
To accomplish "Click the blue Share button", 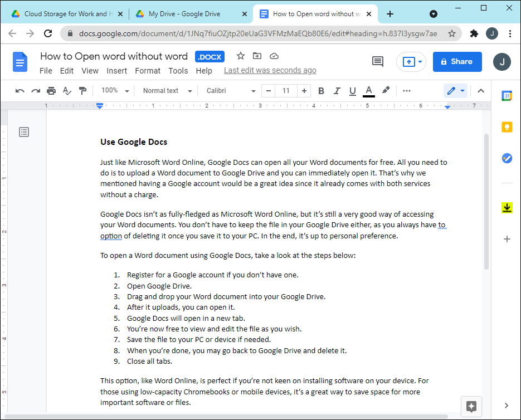I will pyautogui.click(x=457, y=62).
